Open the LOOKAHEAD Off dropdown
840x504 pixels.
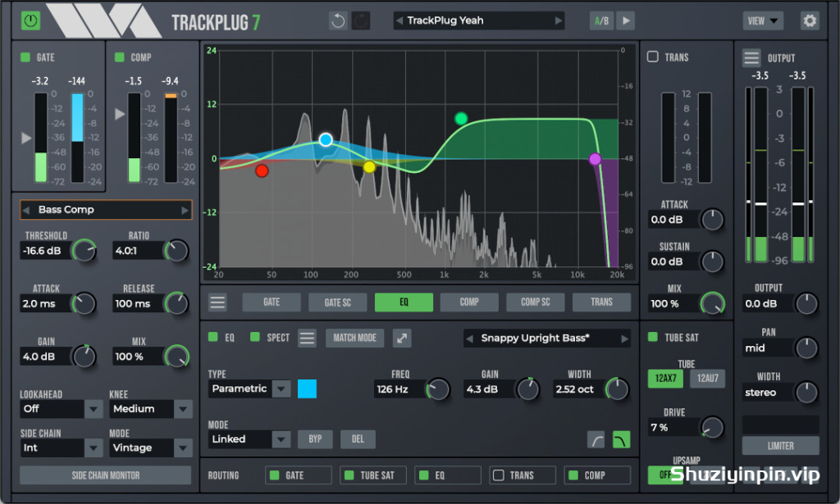(x=61, y=409)
